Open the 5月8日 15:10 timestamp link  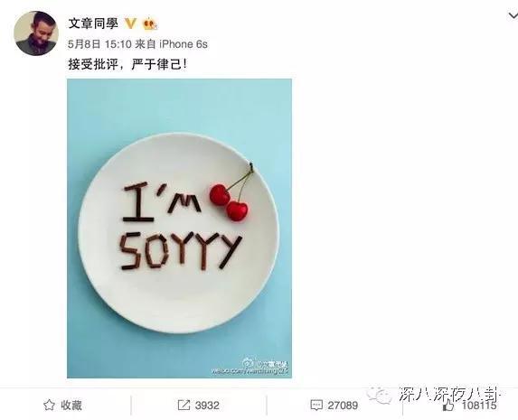99,44
